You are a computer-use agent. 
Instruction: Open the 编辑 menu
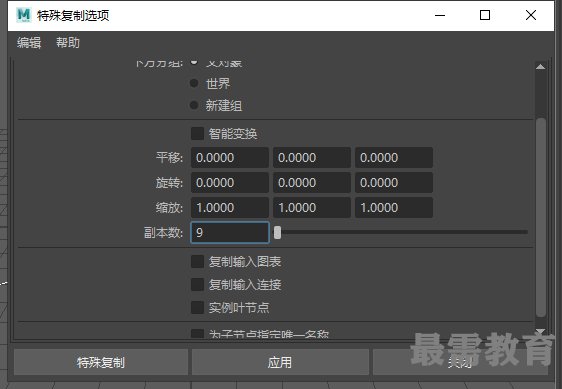(29, 43)
